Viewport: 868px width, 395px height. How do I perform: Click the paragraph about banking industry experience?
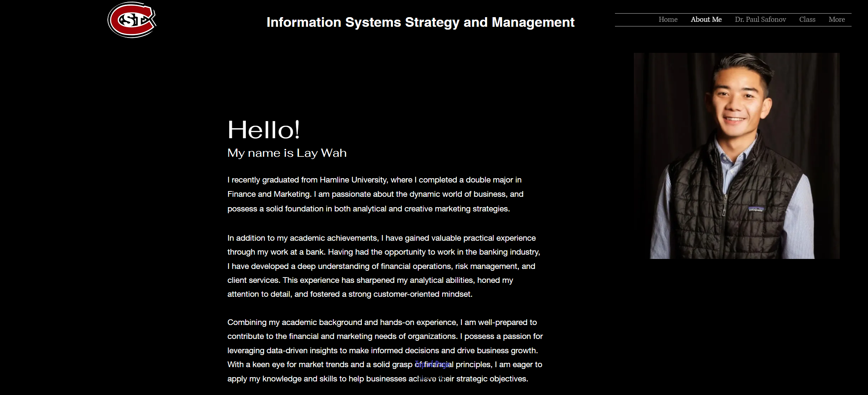click(384, 266)
